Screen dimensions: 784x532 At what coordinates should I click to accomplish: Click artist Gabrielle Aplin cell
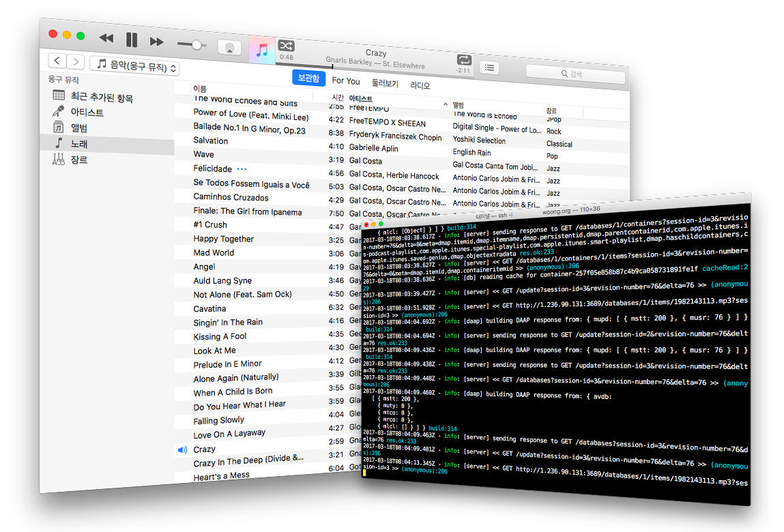pos(373,148)
